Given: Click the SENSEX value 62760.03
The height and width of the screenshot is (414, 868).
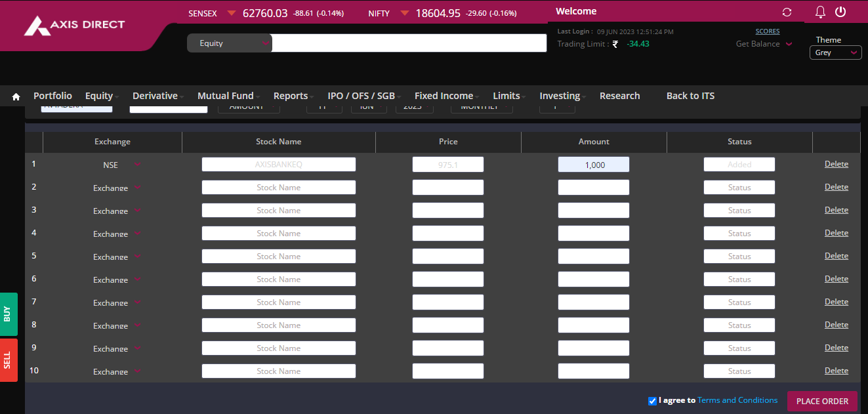Looking at the screenshot, I should (x=265, y=13).
